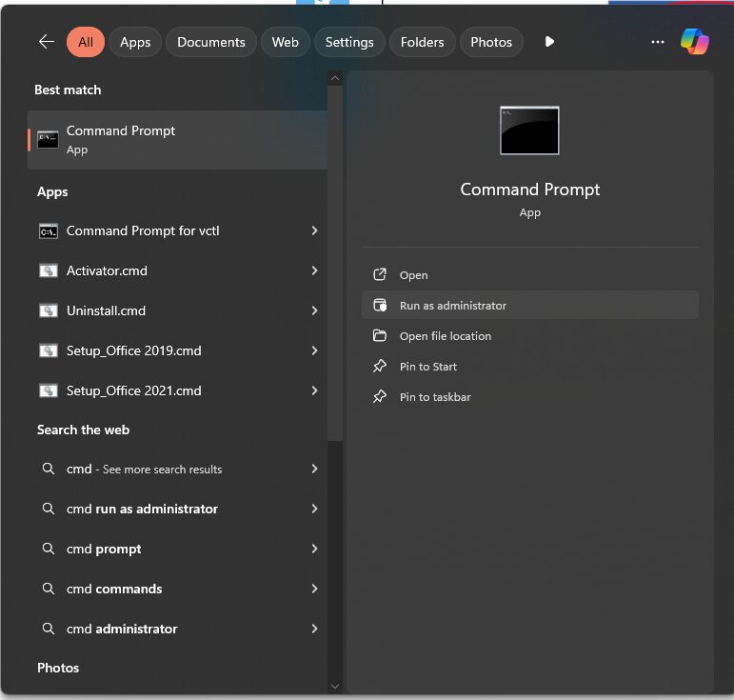Image resolution: width=734 pixels, height=700 pixels.
Task: Open the Command Prompt for vctl result
Action: click(177, 230)
